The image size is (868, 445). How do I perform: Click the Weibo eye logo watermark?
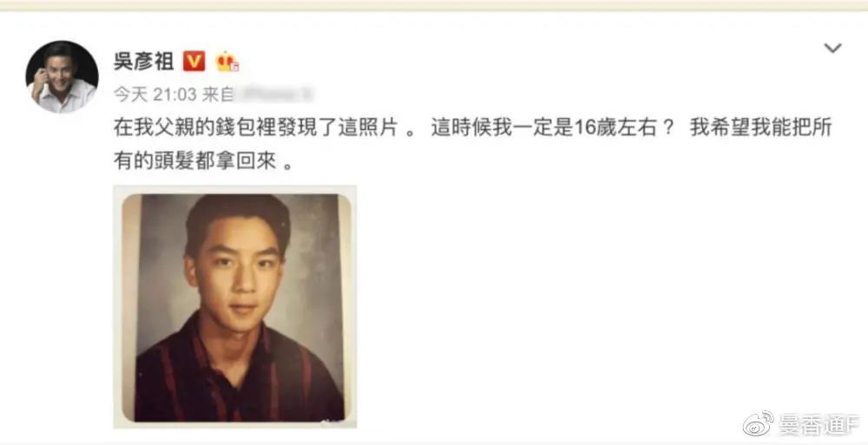pyautogui.click(x=759, y=424)
